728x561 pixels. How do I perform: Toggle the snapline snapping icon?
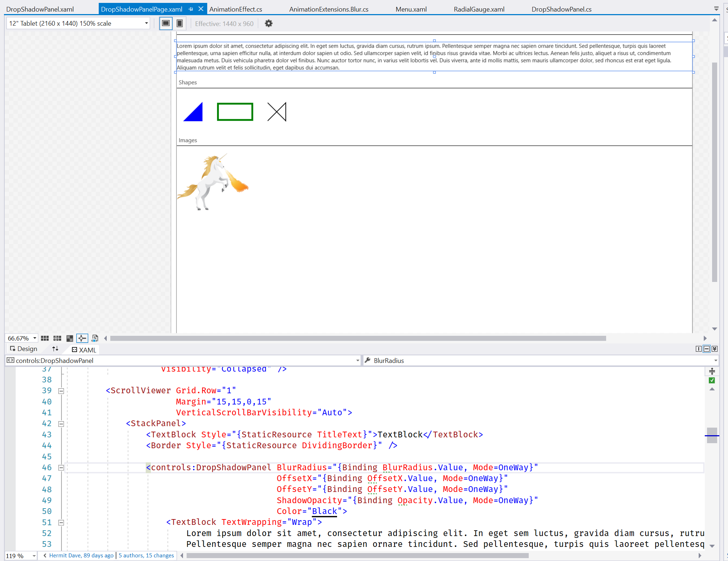click(x=82, y=338)
